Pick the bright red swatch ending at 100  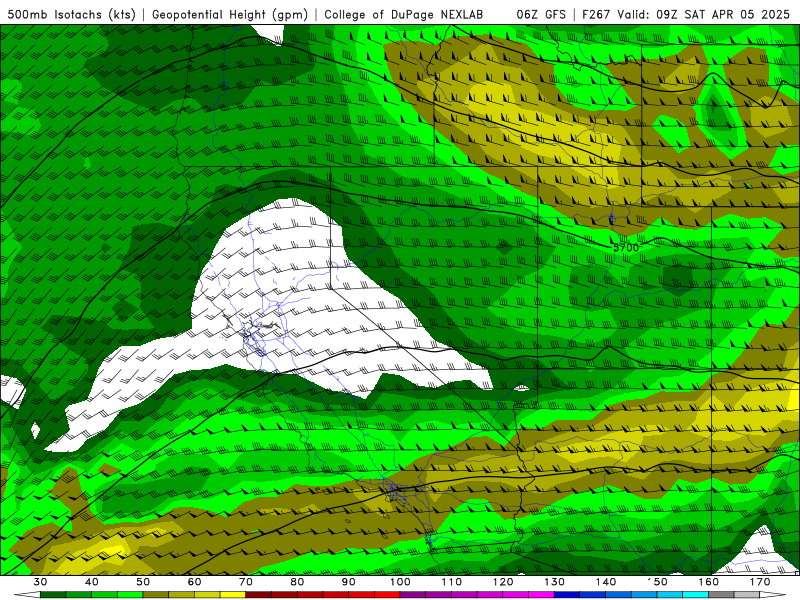click(x=387, y=595)
